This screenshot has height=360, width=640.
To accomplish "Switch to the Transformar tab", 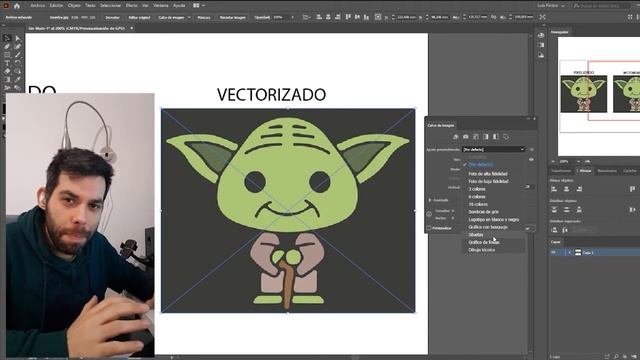I will [561, 171].
